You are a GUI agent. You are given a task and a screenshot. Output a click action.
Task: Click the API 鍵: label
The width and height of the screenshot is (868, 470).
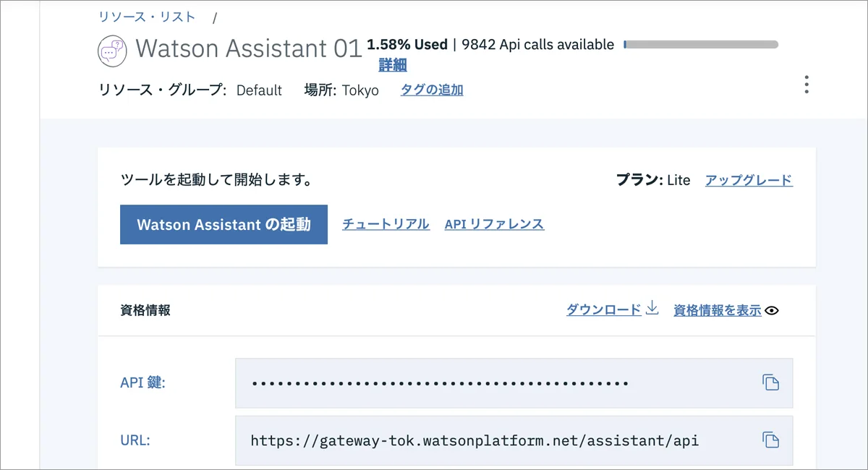tap(142, 383)
